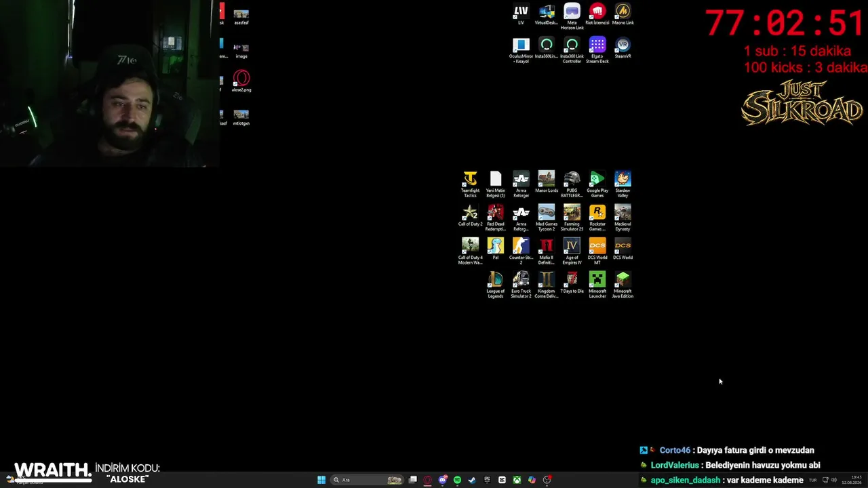868x488 pixels.
Task: Select the Age of Empires IV shortcut
Action: (x=572, y=251)
